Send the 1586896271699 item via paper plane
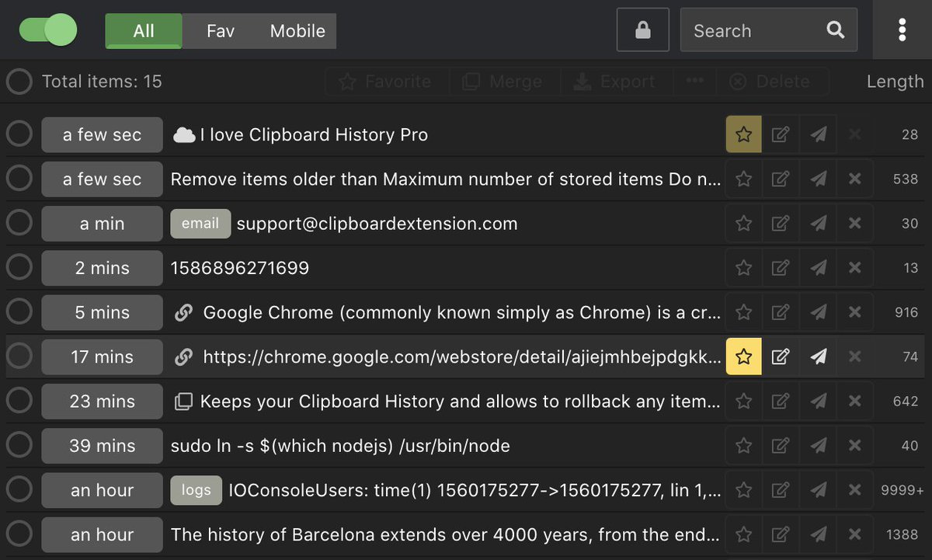 coord(818,268)
